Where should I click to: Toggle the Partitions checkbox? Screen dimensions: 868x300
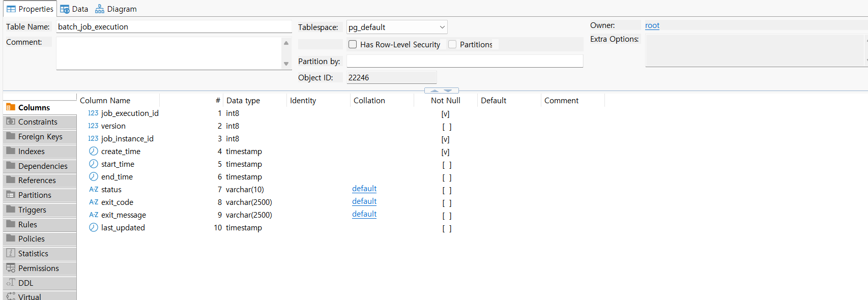[452, 44]
